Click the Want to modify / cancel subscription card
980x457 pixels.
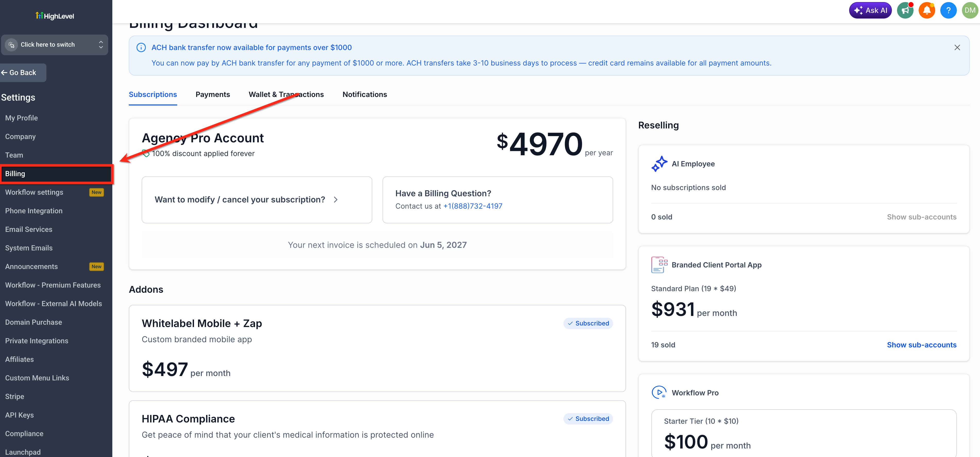tap(257, 200)
